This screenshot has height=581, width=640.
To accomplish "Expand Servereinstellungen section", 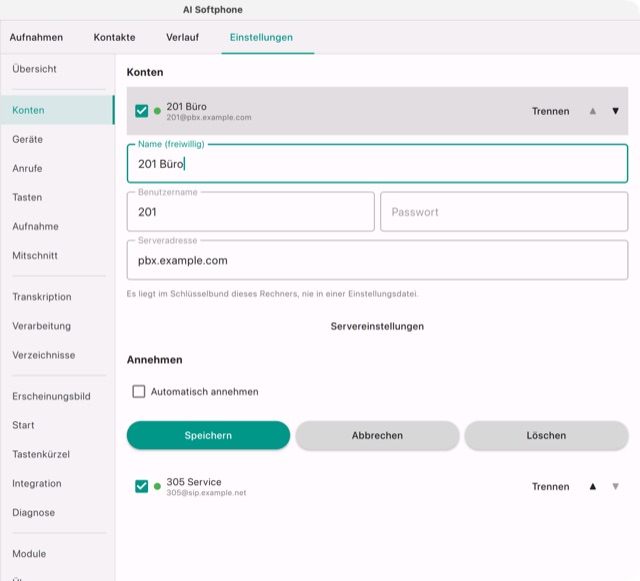I will coord(377,326).
